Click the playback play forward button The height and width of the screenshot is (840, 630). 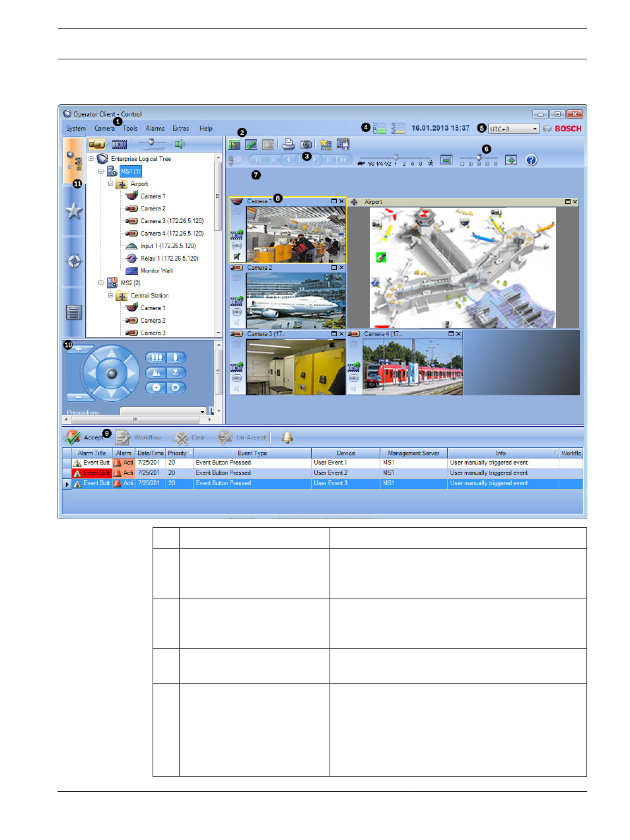[316, 160]
